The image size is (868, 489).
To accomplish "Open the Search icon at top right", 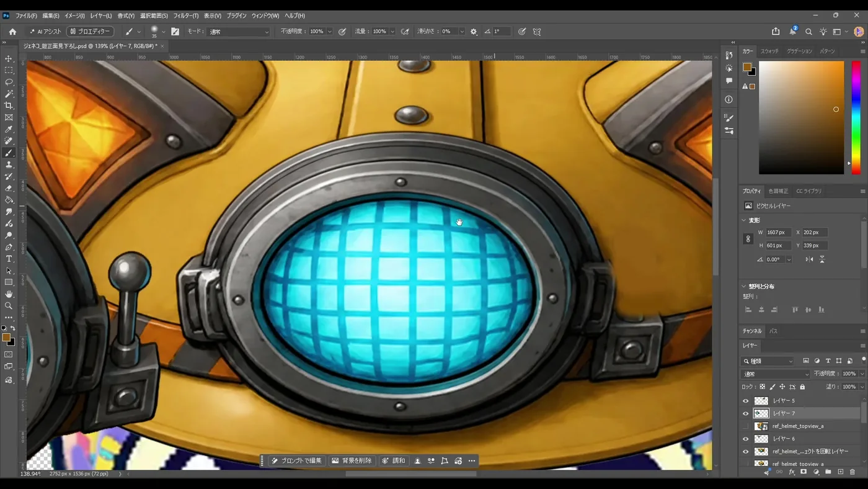I will click(808, 32).
